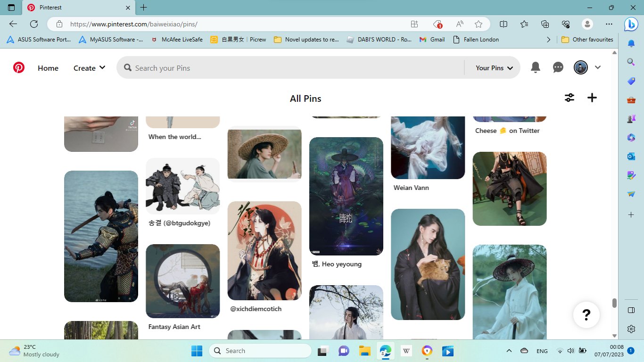
Task: Click the Pinterest logo icon
Action: [x=19, y=68]
